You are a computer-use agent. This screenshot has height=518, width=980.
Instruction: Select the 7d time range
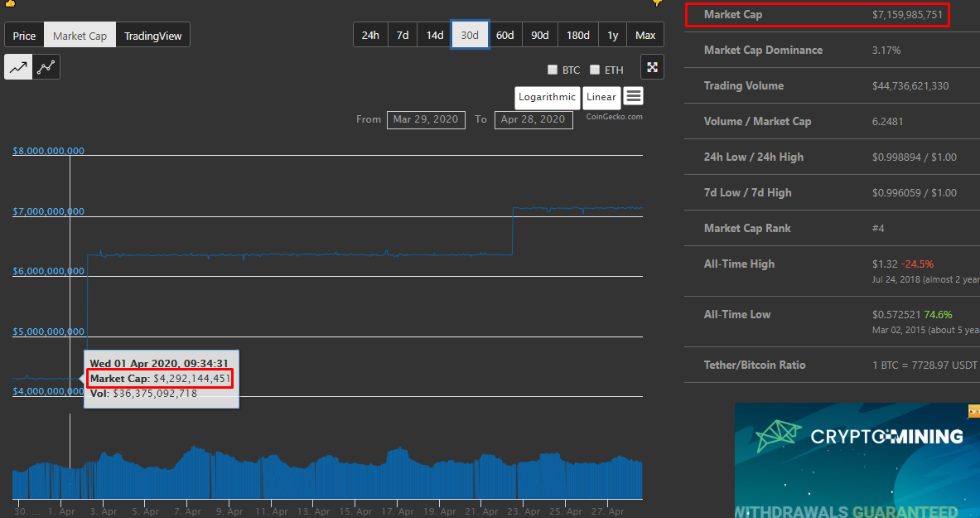click(x=402, y=35)
